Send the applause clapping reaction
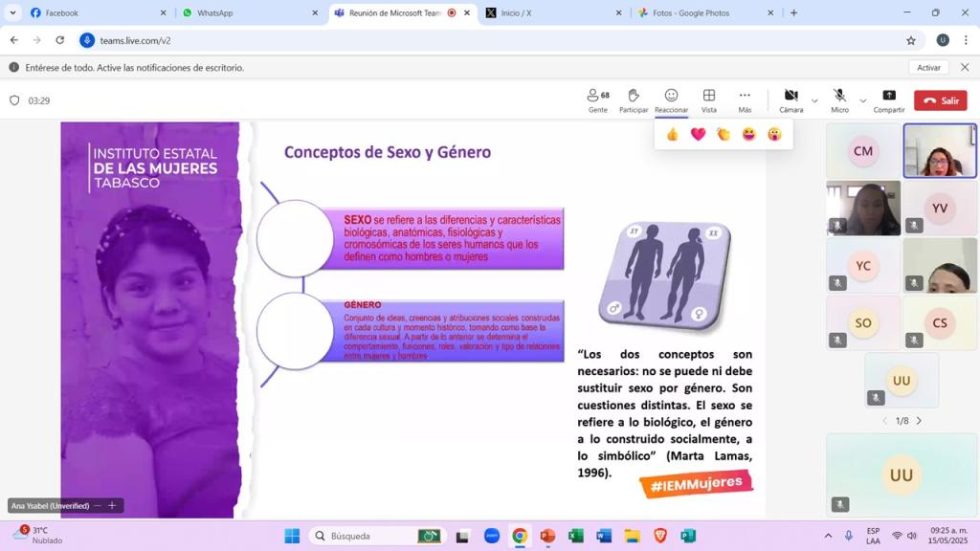The width and height of the screenshot is (980, 551). 724,135
